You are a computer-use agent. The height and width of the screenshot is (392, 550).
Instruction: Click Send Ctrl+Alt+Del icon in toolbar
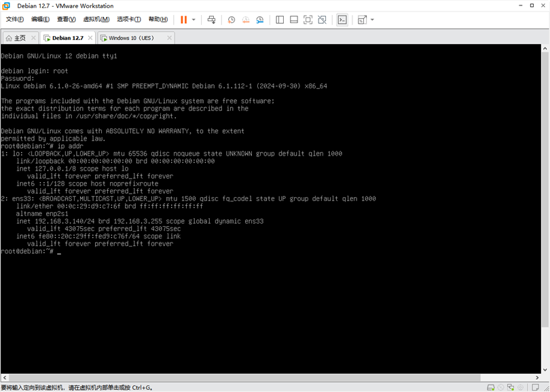click(211, 20)
